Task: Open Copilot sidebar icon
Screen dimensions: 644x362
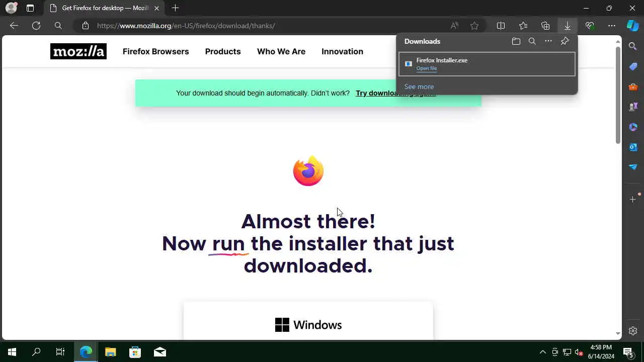Action: tap(633, 26)
